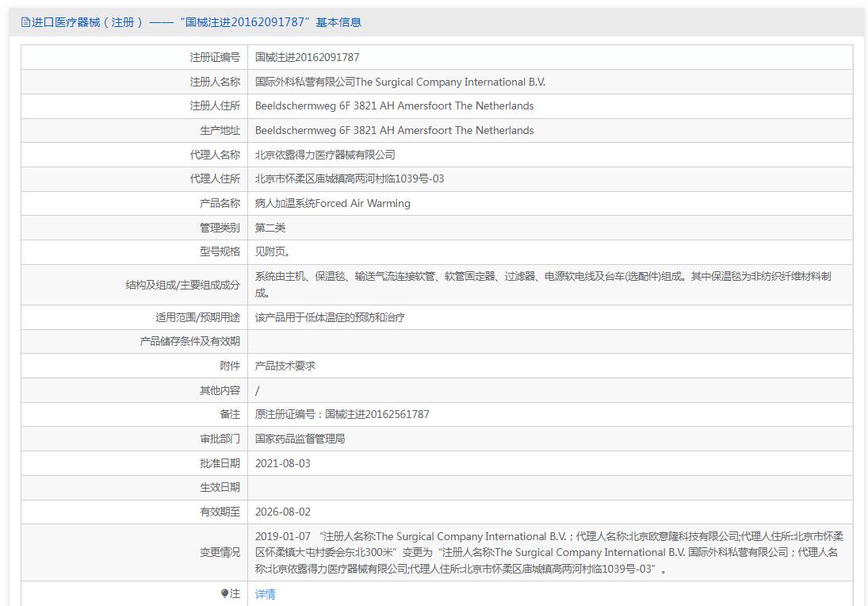Select the slash value in 其他内容 row
The image size is (868, 606).
(258, 390)
